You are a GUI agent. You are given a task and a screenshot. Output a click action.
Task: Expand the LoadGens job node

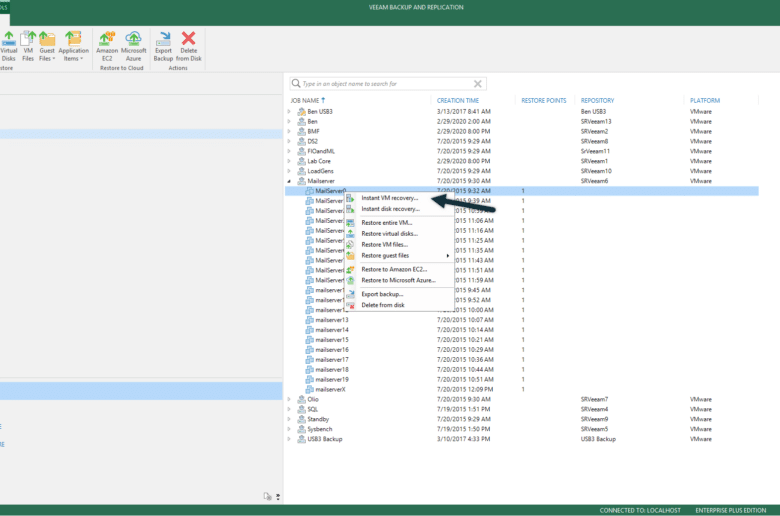pyautogui.click(x=289, y=171)
